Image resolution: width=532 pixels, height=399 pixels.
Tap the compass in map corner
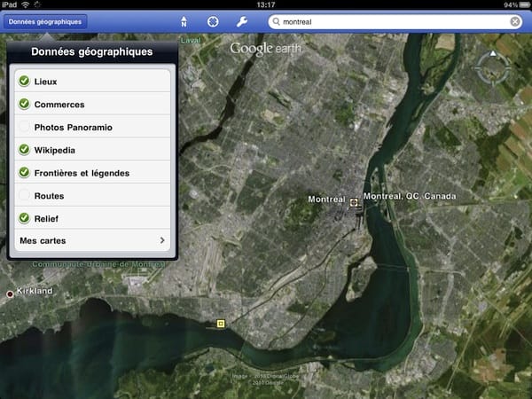[x=489, y=65]
